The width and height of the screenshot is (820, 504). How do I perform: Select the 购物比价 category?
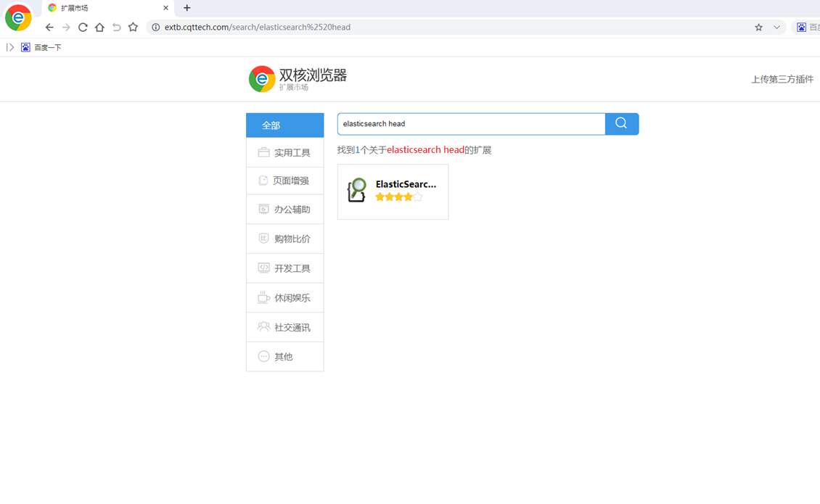285,239
